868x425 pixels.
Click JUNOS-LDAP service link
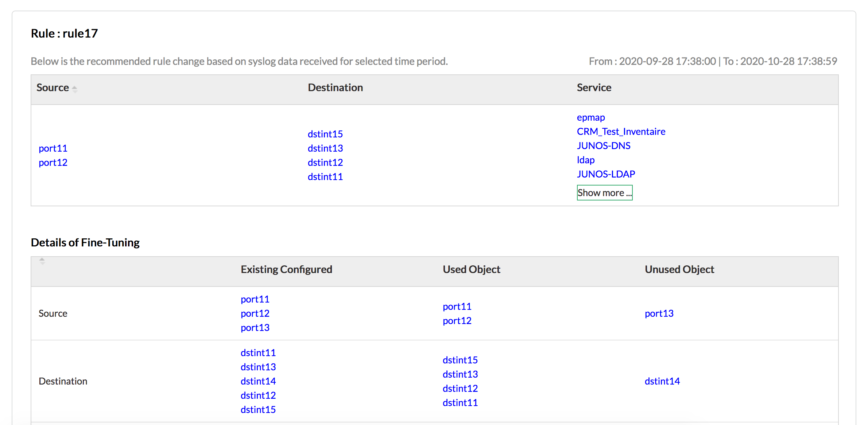coord(605,174)
